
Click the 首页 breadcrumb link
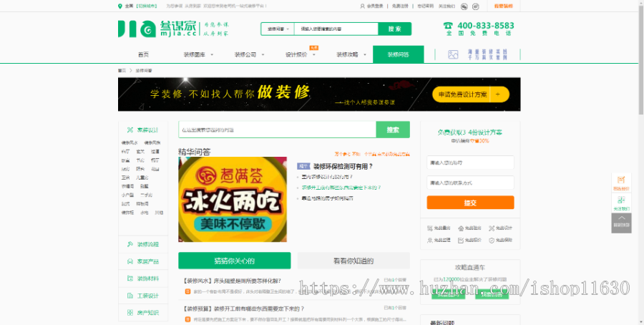[122, 71]
